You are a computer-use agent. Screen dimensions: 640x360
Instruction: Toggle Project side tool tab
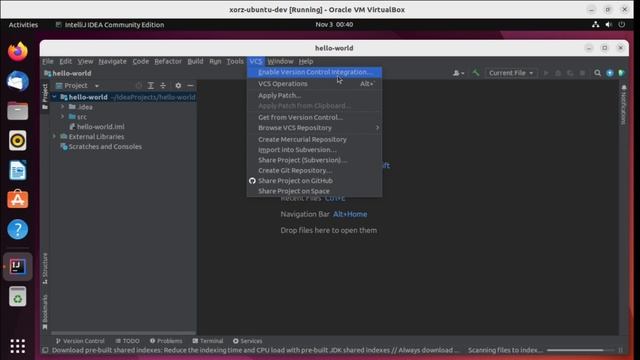click(x=45, y=96)
